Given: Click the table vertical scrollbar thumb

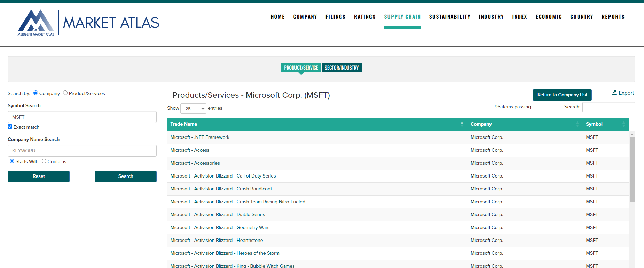Looking at the screenshot, I should coord(632,170).
